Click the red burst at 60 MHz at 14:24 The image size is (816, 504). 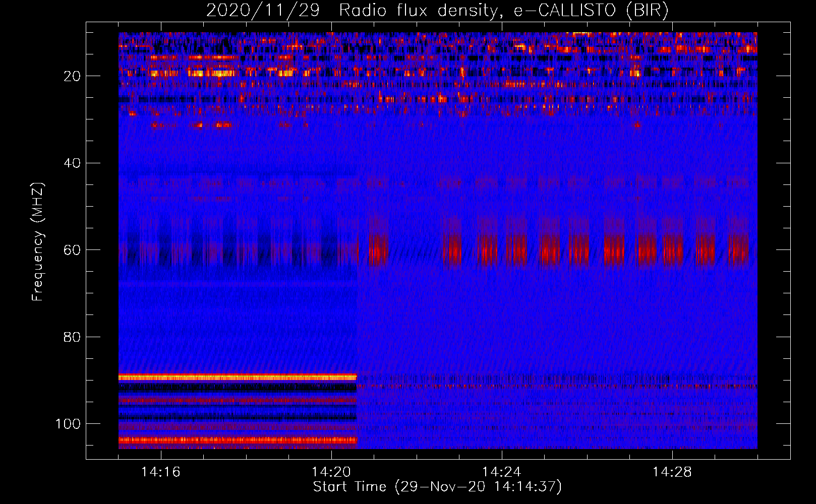(x=515, y=249)
